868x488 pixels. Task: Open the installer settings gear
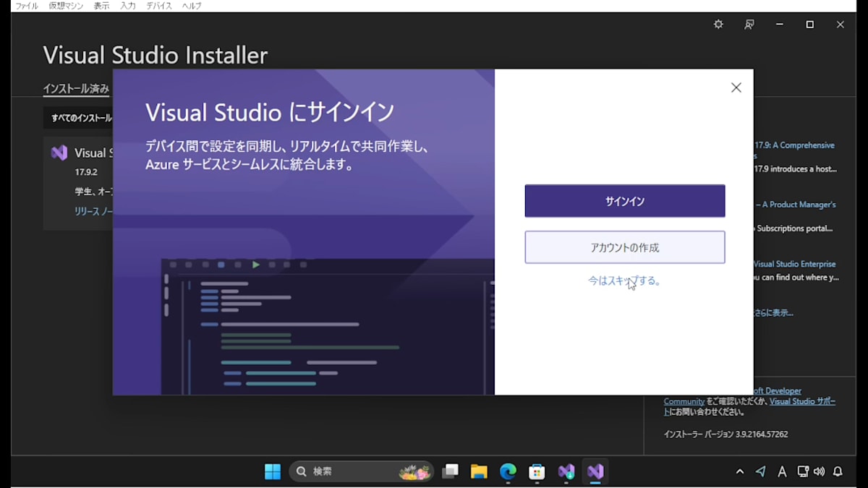(x=718, y=24)
